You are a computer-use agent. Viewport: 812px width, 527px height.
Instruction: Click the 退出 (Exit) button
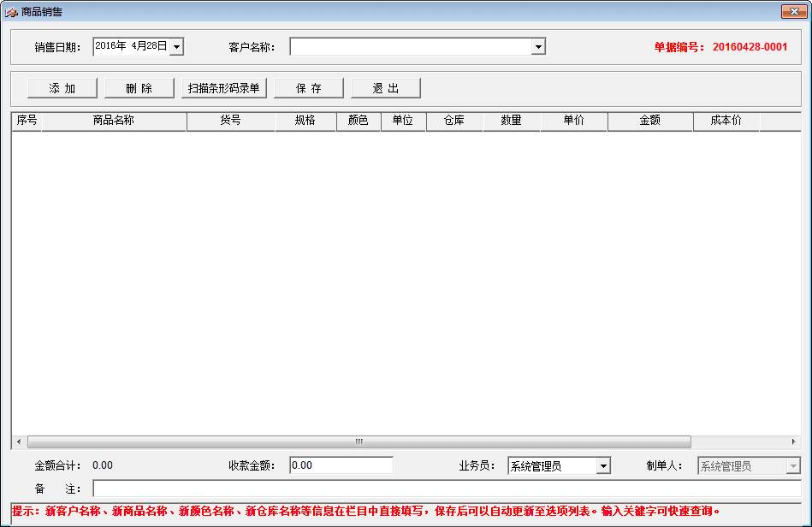[386, 88]
